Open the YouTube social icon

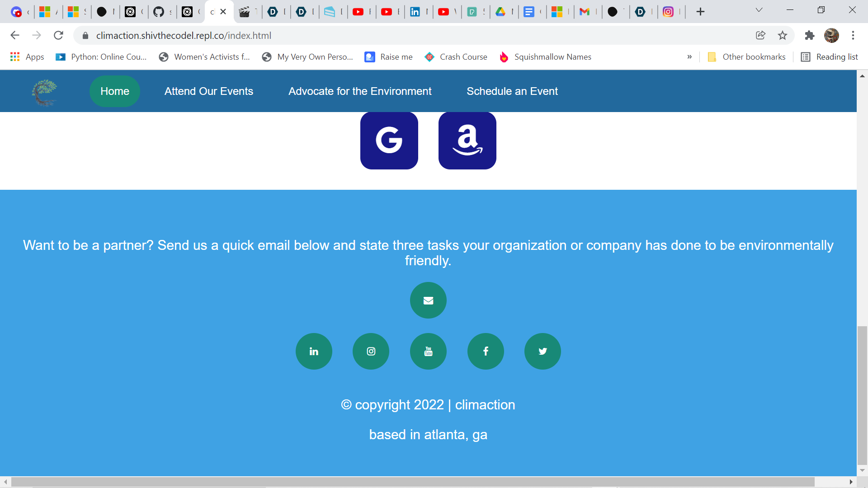point(428,352)
